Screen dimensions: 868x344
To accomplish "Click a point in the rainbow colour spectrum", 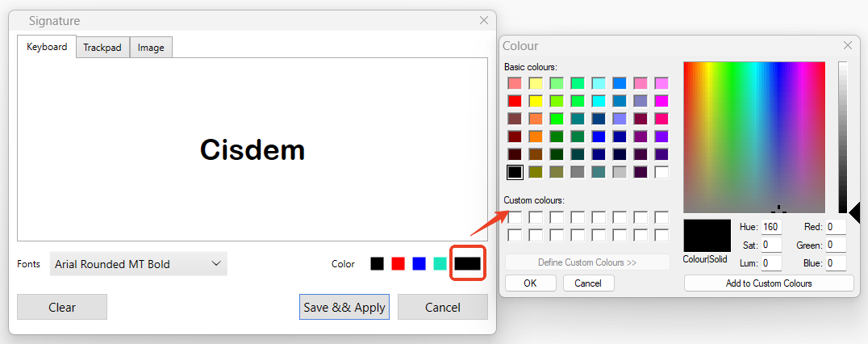I will (754, 136).
